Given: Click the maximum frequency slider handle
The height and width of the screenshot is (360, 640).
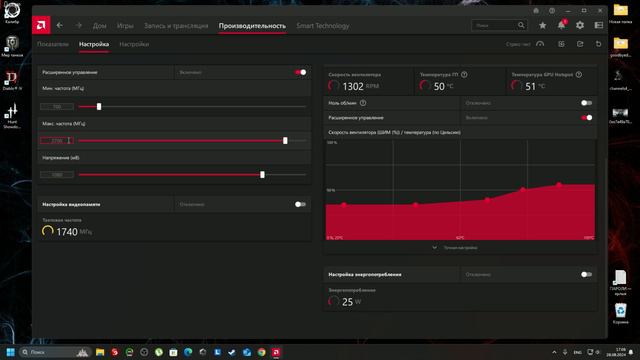Looking at the screenshot, I should pos(285,140).
